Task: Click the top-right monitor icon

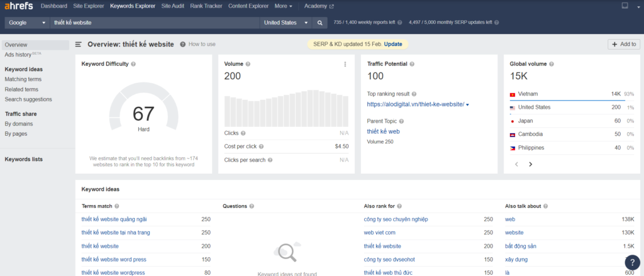Action: (625, 6)
